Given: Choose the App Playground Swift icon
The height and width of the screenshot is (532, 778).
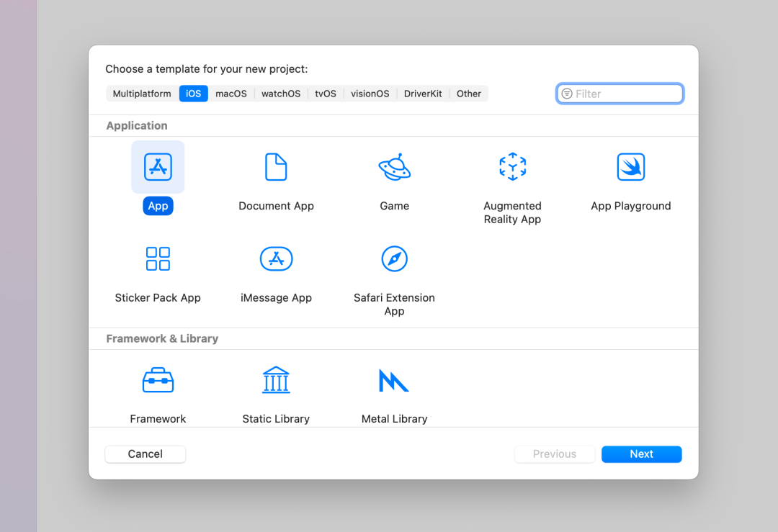Looking at the screenshot, I should tap(630, 167).
